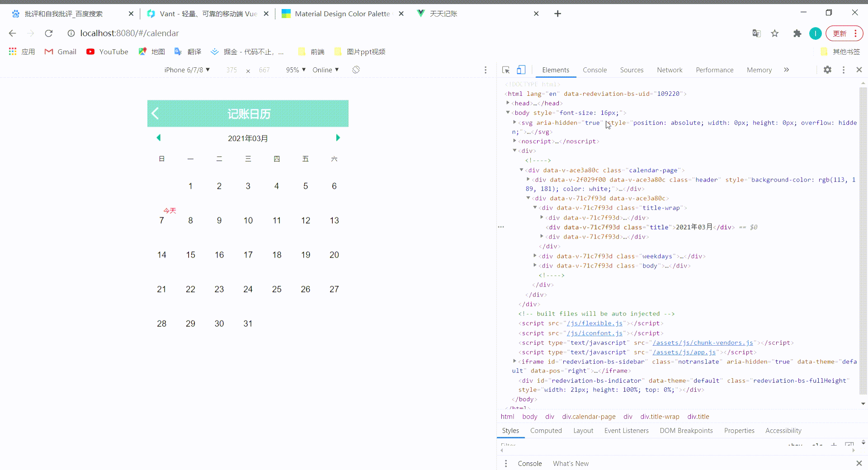Open the DevTools customize menu
Screen dimensions: 868x470
[843, 70]
